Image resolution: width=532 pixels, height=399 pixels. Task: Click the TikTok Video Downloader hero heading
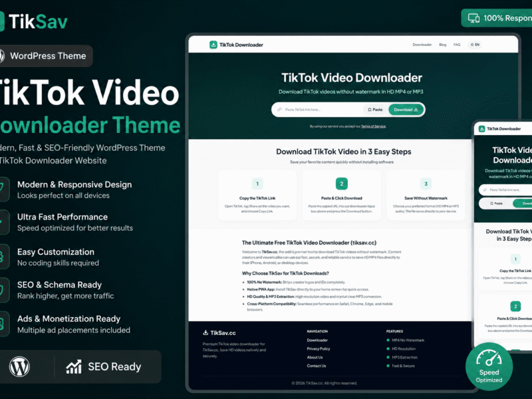coord(352,78)
